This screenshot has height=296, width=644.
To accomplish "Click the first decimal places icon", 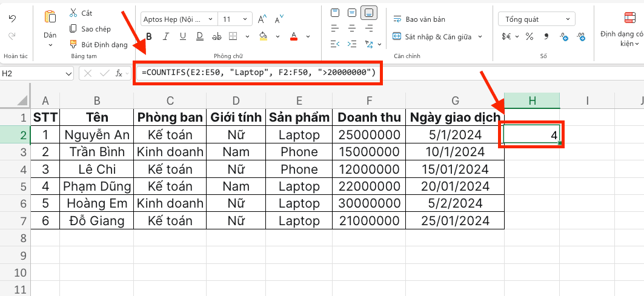I will (564, 37).
